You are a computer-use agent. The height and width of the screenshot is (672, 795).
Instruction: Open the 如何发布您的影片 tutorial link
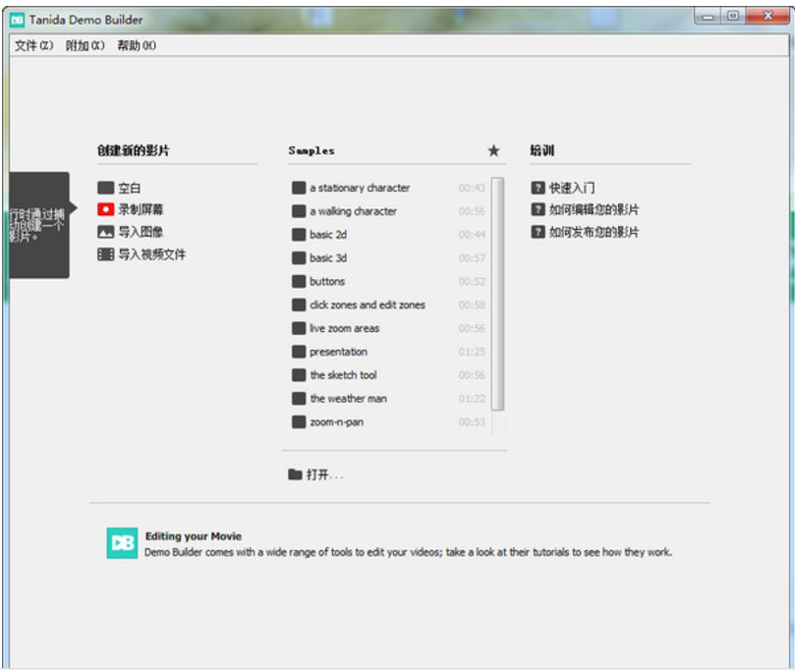click(x=594, y=232)
